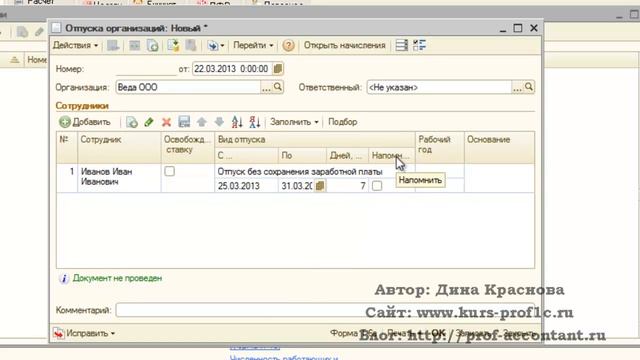
Task: Close the Отпуска организаций window
Action: pos(534,28)
